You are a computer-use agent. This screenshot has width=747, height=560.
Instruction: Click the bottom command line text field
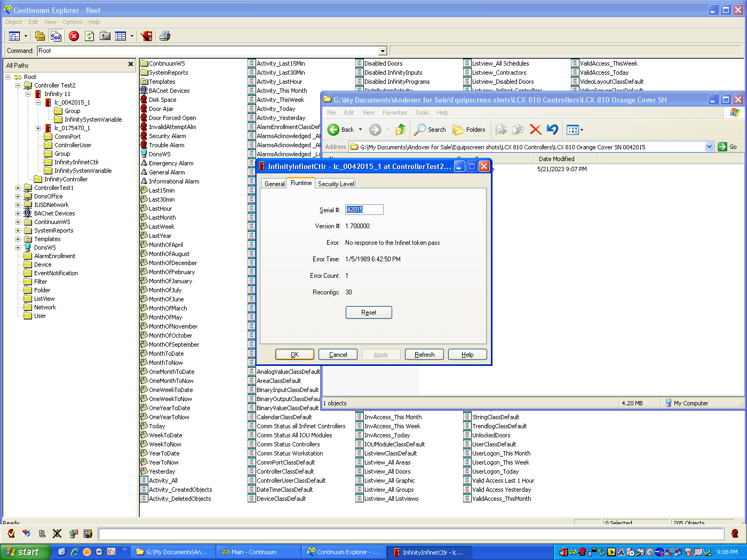pyautogui.click(x=411, y=533)
